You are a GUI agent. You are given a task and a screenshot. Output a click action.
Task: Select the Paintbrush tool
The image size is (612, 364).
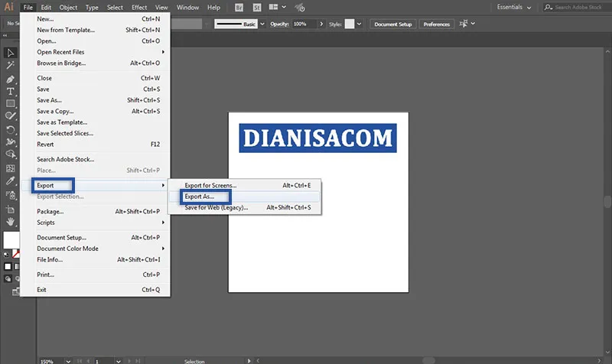[x=11, y=116]
